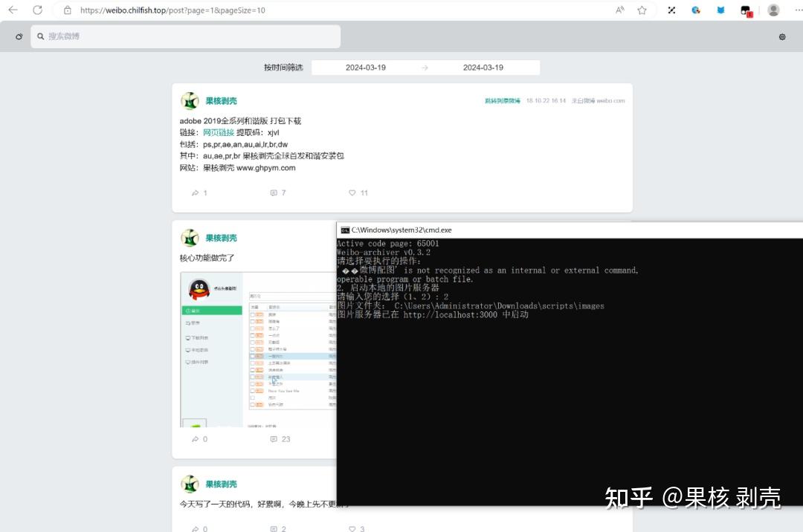
Task: Click the repost arrow icon on first post
Action: click(196, 192)
